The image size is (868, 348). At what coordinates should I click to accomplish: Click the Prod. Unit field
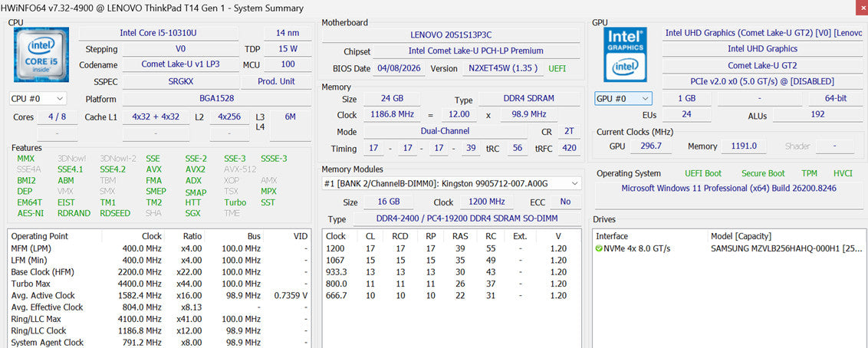coord(276,81)
